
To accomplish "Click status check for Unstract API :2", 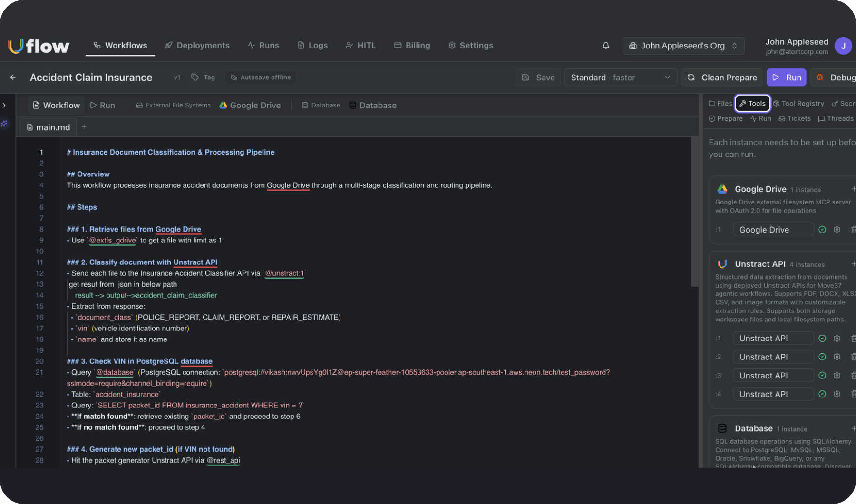I will 822,357.
